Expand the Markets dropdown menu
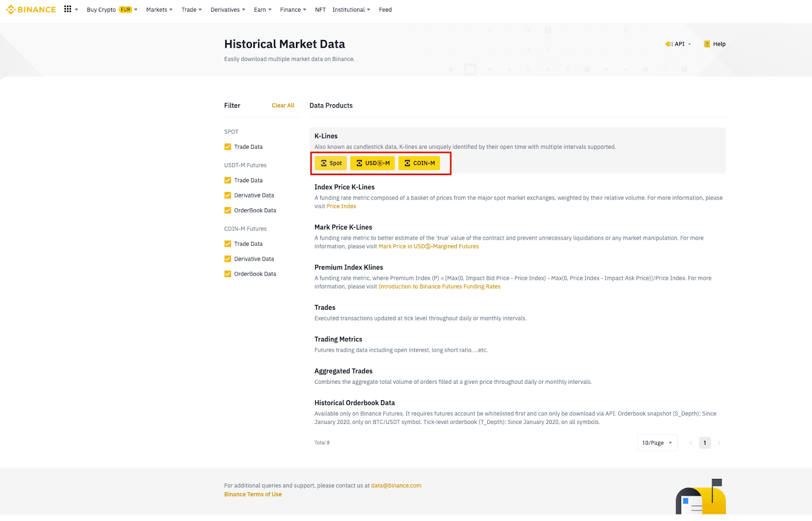Image resolution: width=812 pixels, height=521 pixels. [159, 10]
